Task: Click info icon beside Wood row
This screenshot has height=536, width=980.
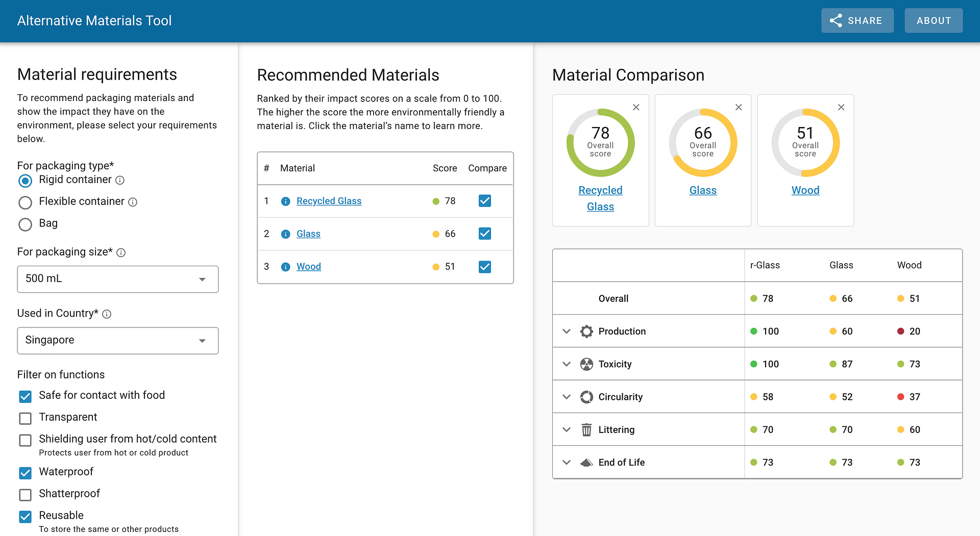Action: coord(286,267)
